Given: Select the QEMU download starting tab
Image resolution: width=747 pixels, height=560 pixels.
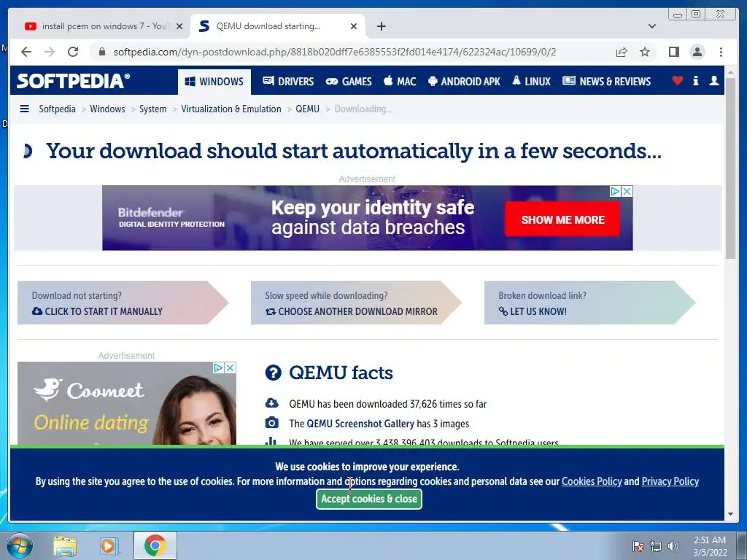Looking at the screenshot, I should point(278,26).
